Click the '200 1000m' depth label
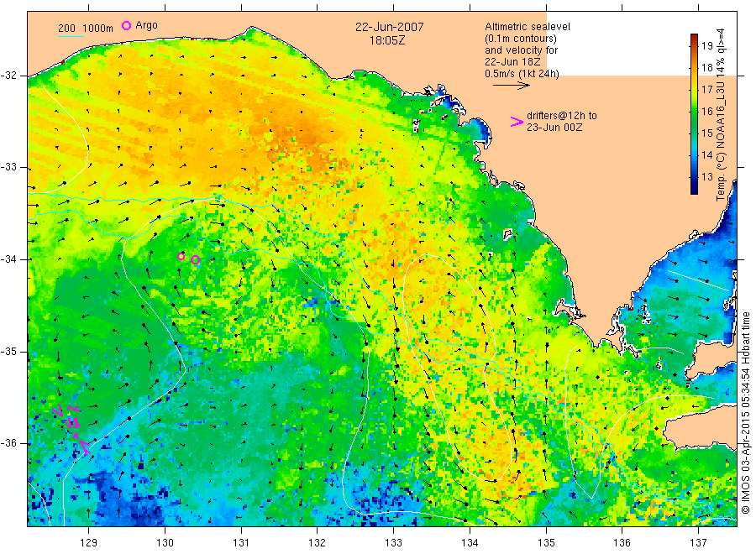Image resolution: width=756 pixels, height=554 pixels. pyautogui.click(x=86, y=29)
